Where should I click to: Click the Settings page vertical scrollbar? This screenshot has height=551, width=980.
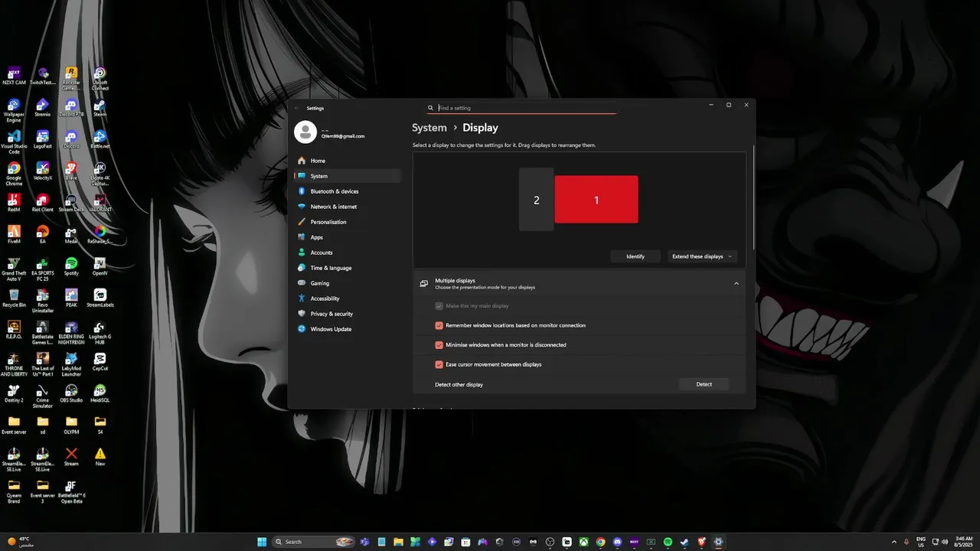(x=753, y=197)
